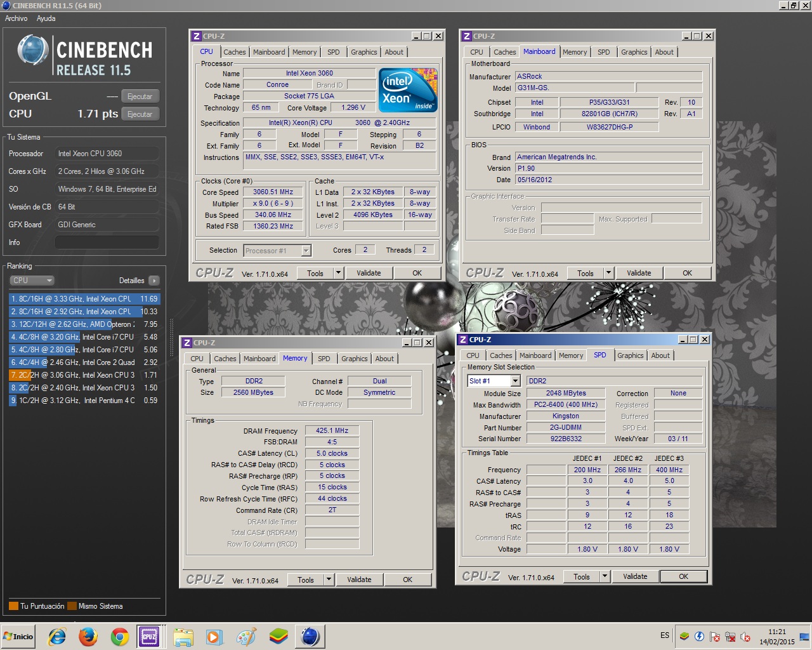Click Validate in the SPD window
This screenshot has width=812, height=650.
click(635, 577)
